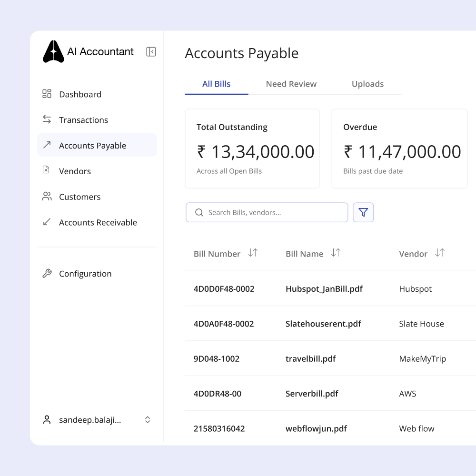Image resolution: width=476 pixels, height=476 pixels.
Task: Open the filter funnel icon next to search
Action: coord(363,212)
